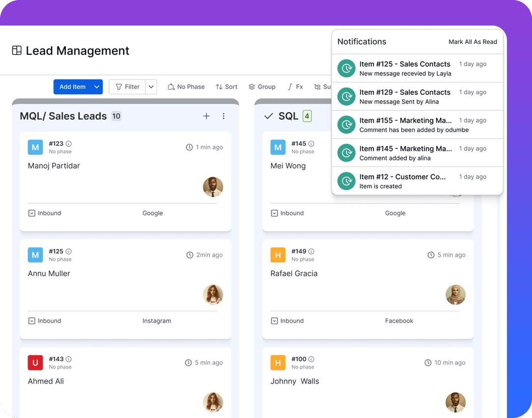This screenshot has height=418, width=532.
Task: Click the Filter button
Action: pos(127,87)
